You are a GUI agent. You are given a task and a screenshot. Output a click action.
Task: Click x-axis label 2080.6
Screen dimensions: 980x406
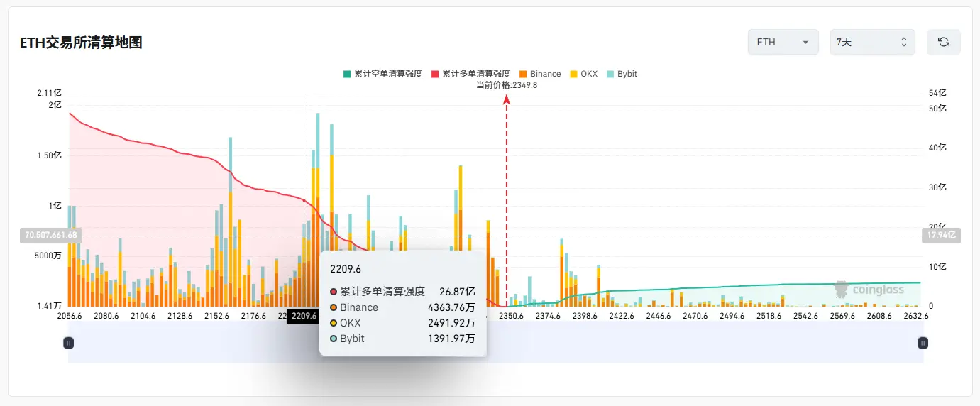click(x=106, y=317)
